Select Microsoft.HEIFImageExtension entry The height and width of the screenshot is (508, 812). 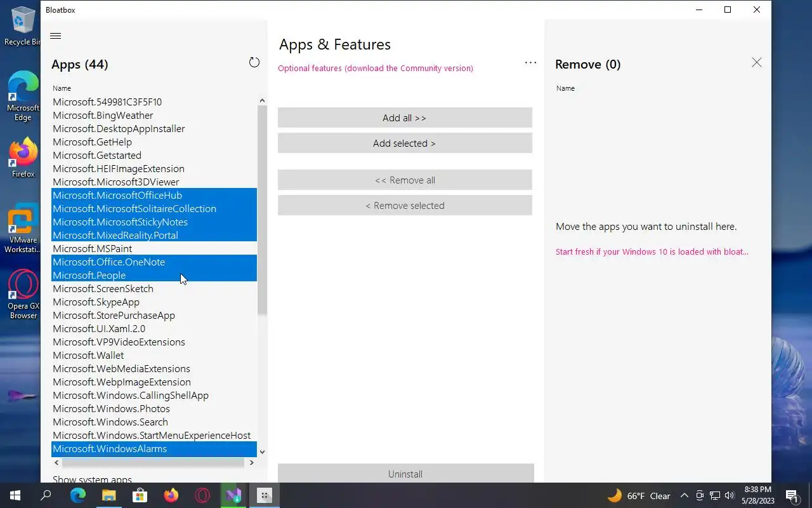[x=154, y=168]
